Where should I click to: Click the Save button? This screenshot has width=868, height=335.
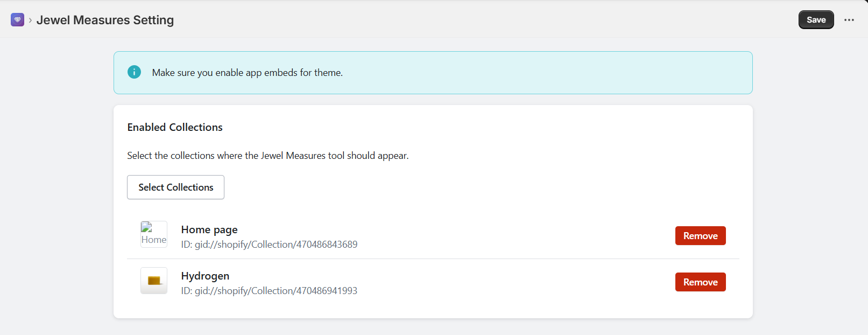click(816, 20)
